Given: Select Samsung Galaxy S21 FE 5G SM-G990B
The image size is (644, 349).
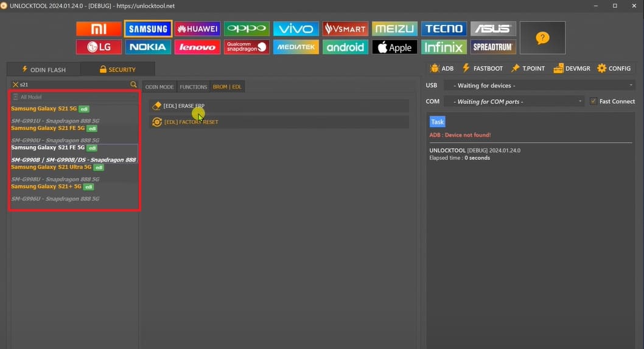Looking at the screenshot, I should coord(74,153).
